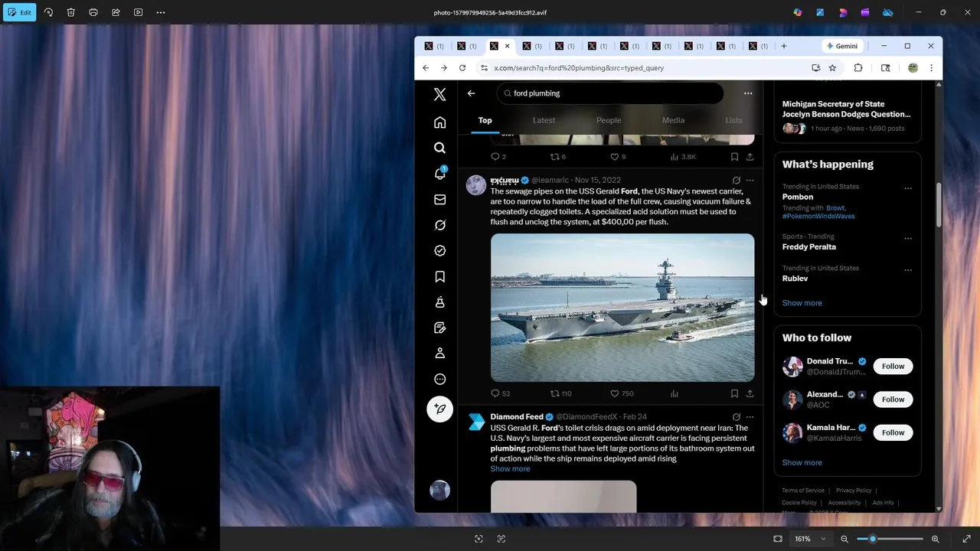The width and height of the screenshot is (980, 551).
Task: Enter full screen with the expand arrows icon
Action: (x=966, y=539)
